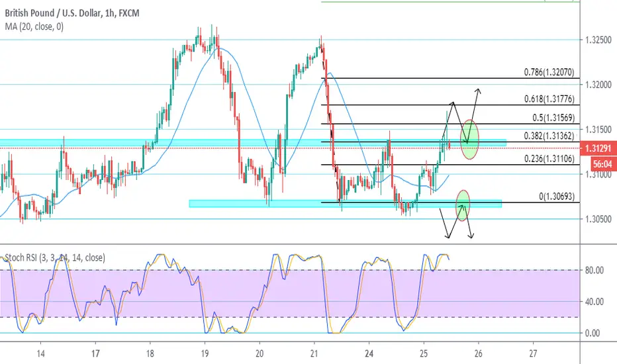Viewport: 617px width, 364px height.
Task: Click the British Pound / U.S. Dollar chart title
Action: [72, 13]
